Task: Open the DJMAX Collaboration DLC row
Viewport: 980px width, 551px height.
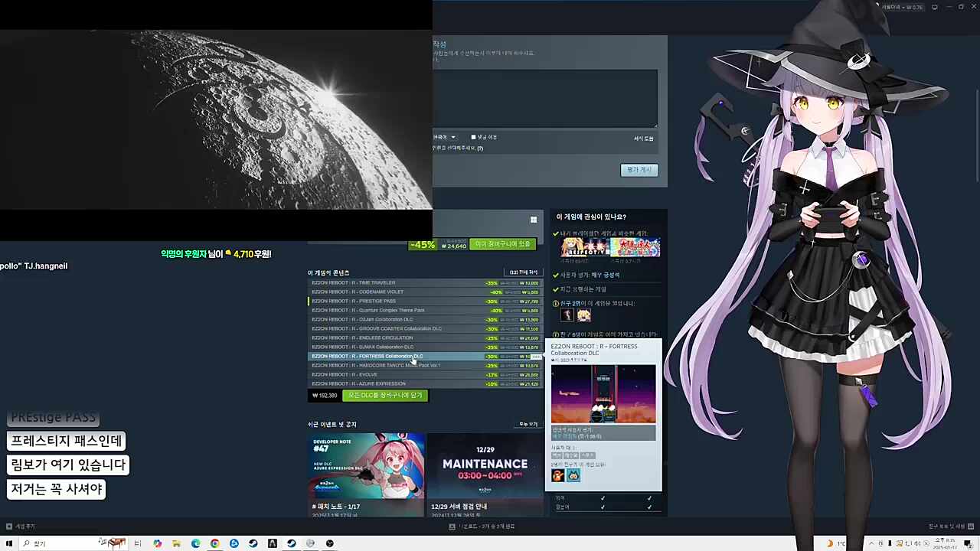Action: [x=424, y=347]
